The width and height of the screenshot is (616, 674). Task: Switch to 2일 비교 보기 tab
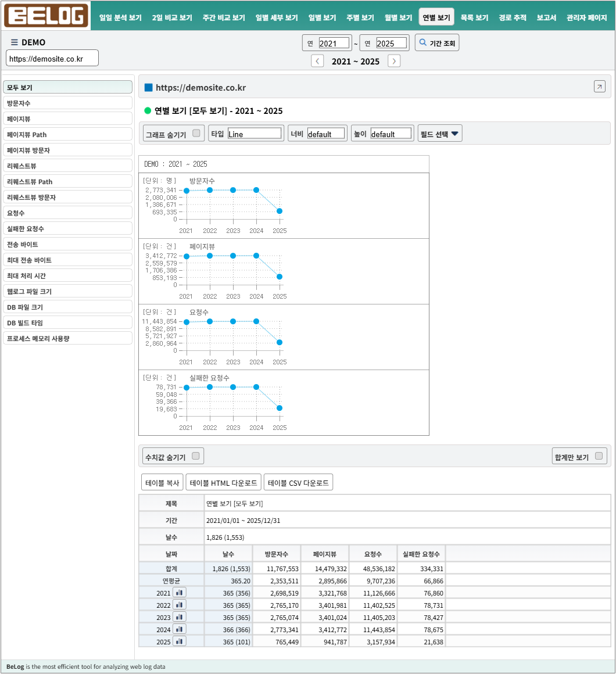pos(172,17)
